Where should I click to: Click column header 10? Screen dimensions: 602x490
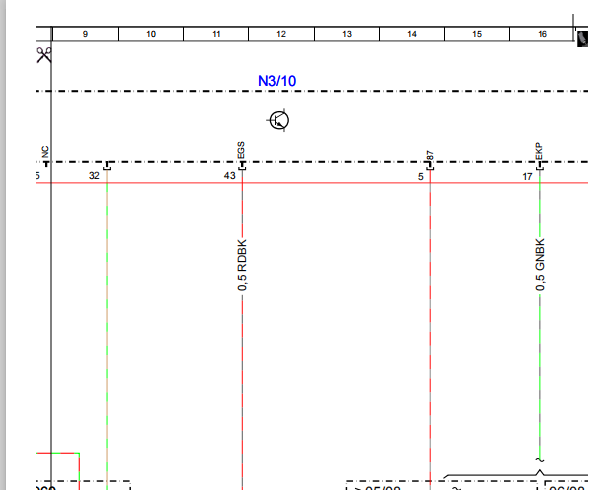click(x=151, y=34)
